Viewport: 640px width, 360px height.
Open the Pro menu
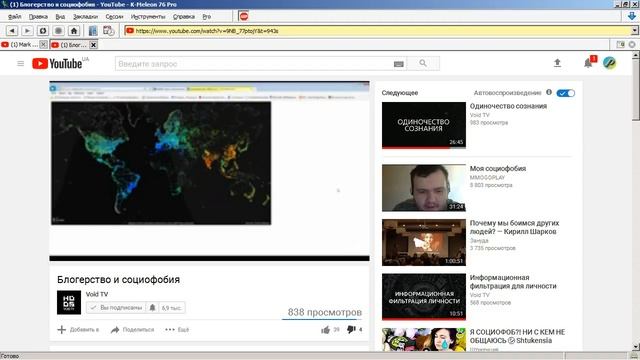pyautogui.click(x=207, y=17)
